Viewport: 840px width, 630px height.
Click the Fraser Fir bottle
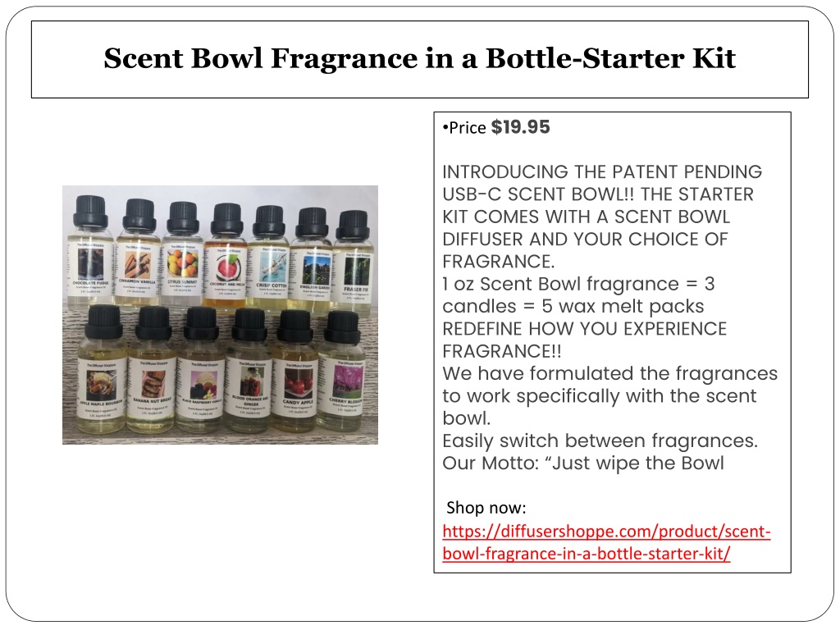coord(354,262)
